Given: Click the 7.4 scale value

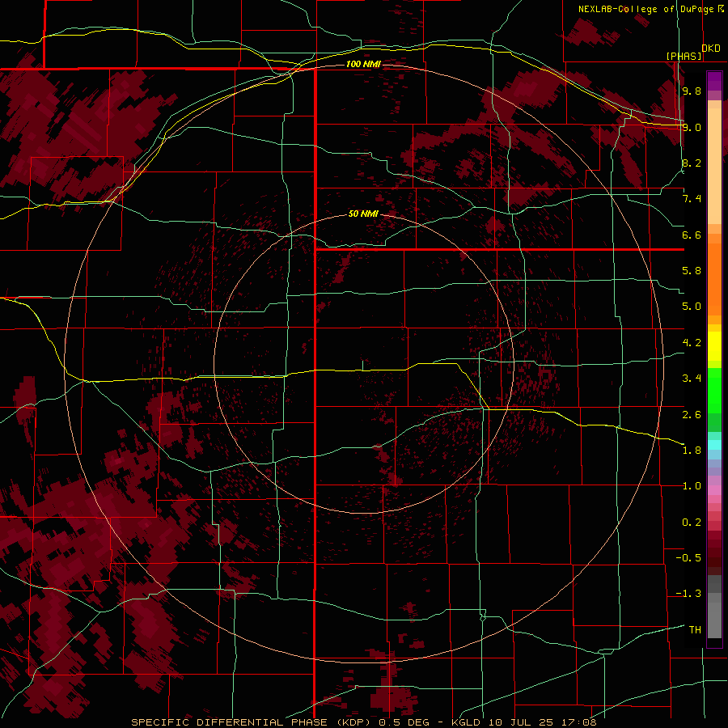Looking at the screenshot, I should 692,199.
